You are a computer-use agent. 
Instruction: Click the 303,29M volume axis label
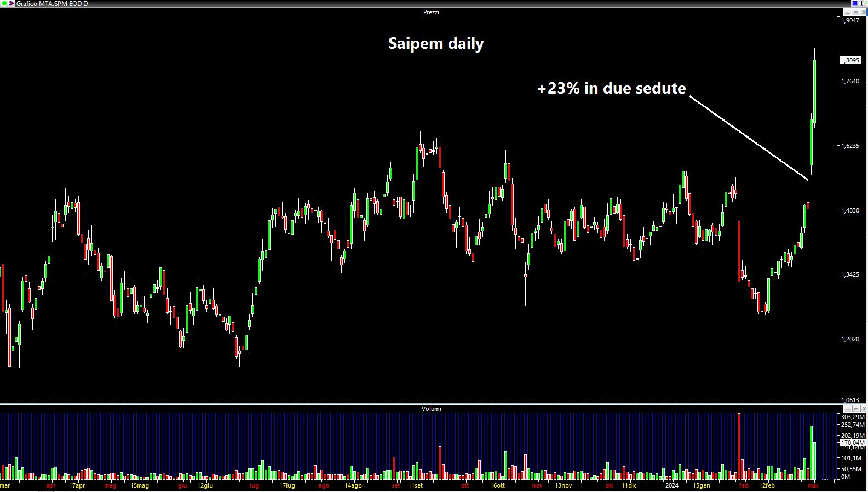coord(853,417)
